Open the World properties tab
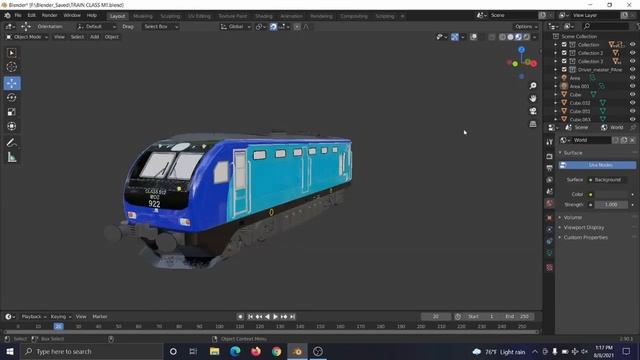This screenshot has width=640, height=360. (x=549, y=203)
